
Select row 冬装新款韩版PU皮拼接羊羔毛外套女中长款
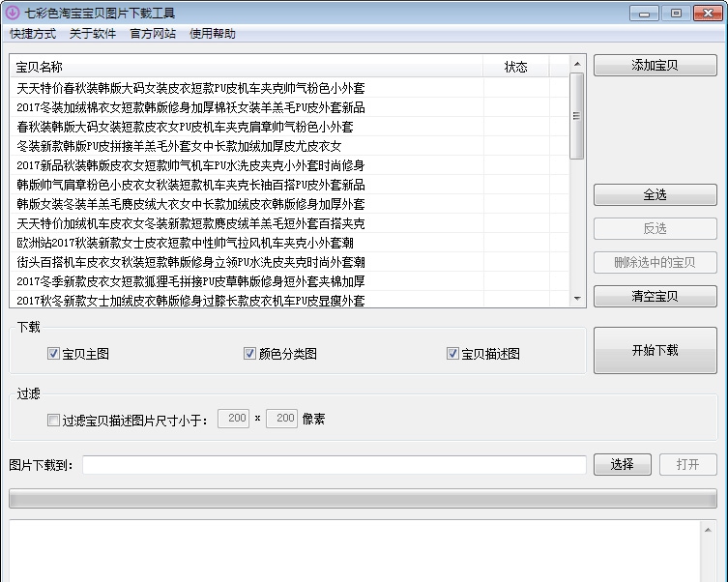tap(290, 146)
